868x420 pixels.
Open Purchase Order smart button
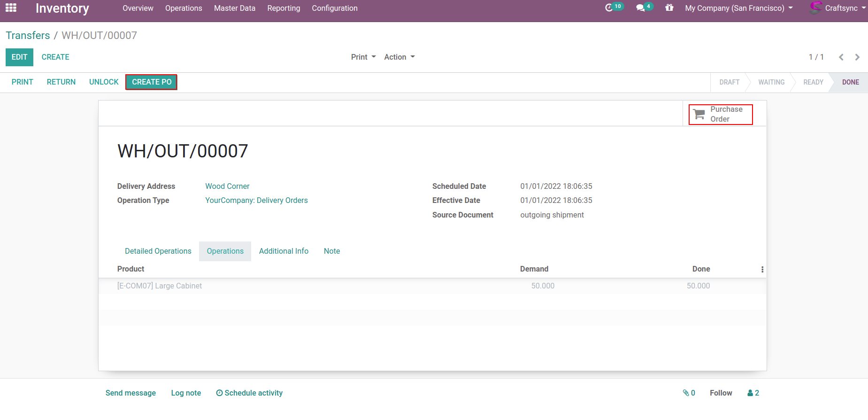pyautogui.click(x=720, y=114)
